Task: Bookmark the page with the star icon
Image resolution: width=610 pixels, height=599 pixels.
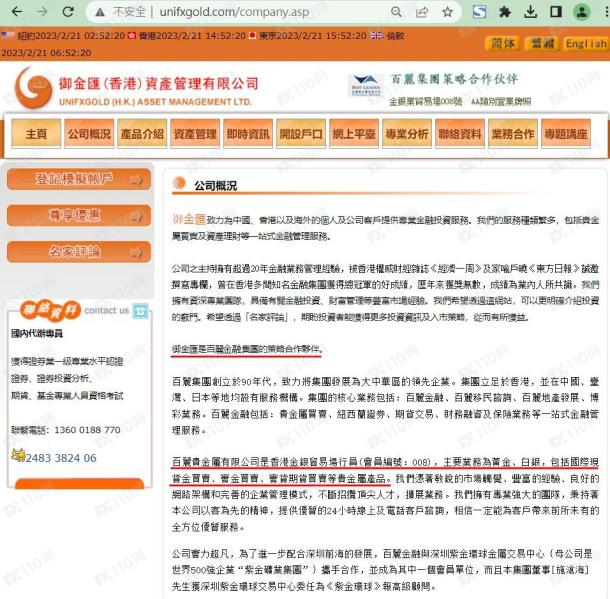Action: point(447,12)
